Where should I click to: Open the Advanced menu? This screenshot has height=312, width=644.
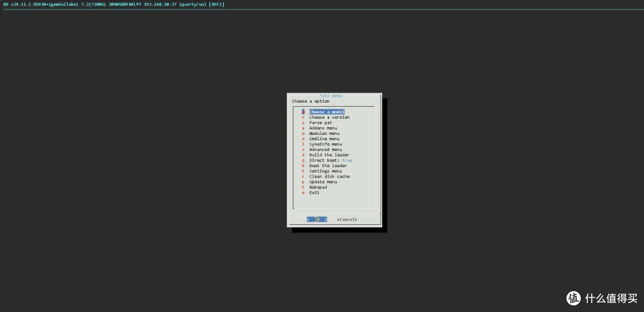pos(326,150)
